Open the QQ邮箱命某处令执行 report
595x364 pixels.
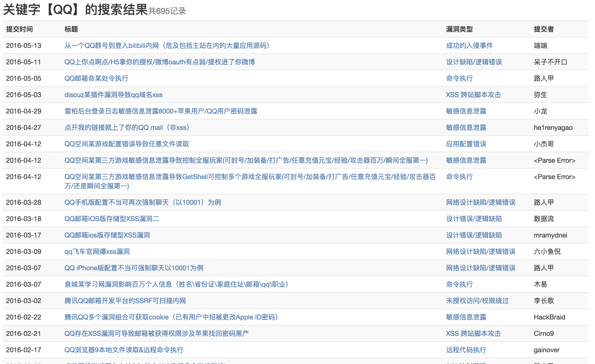96,78
